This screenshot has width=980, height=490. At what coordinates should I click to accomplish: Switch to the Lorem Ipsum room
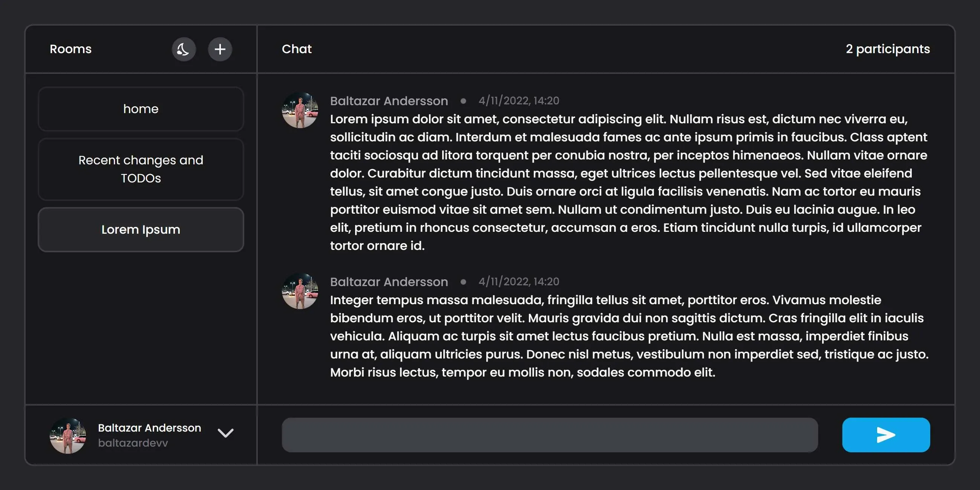[141, 230]
